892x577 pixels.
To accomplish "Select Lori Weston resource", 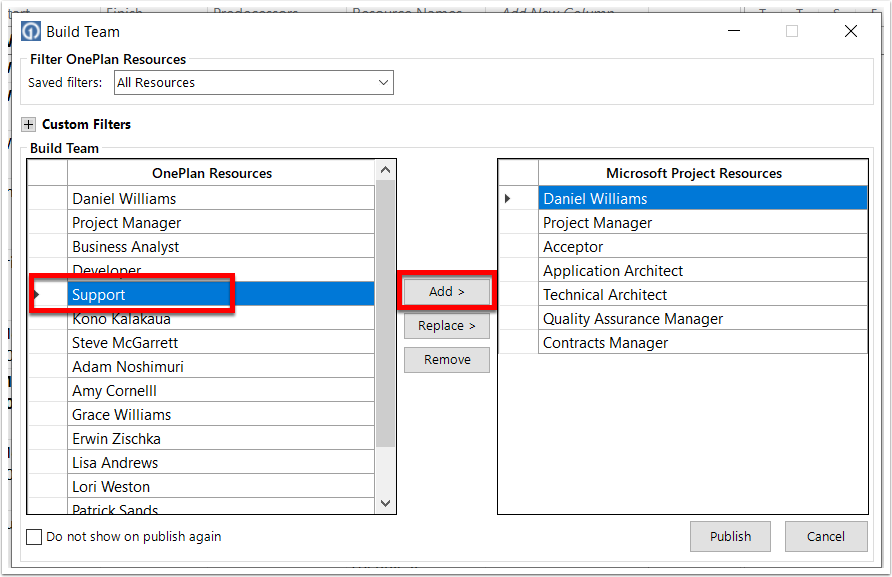I will click(221, 486).
